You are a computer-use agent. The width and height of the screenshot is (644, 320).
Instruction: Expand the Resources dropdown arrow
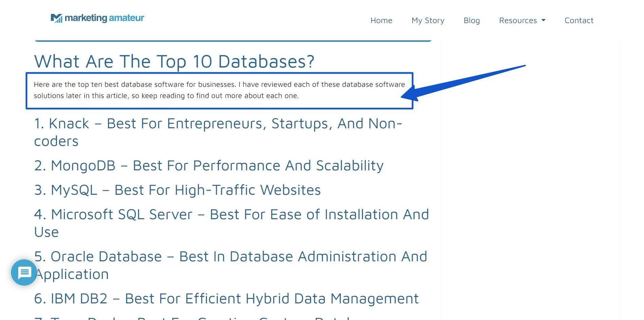click(544, 20)
